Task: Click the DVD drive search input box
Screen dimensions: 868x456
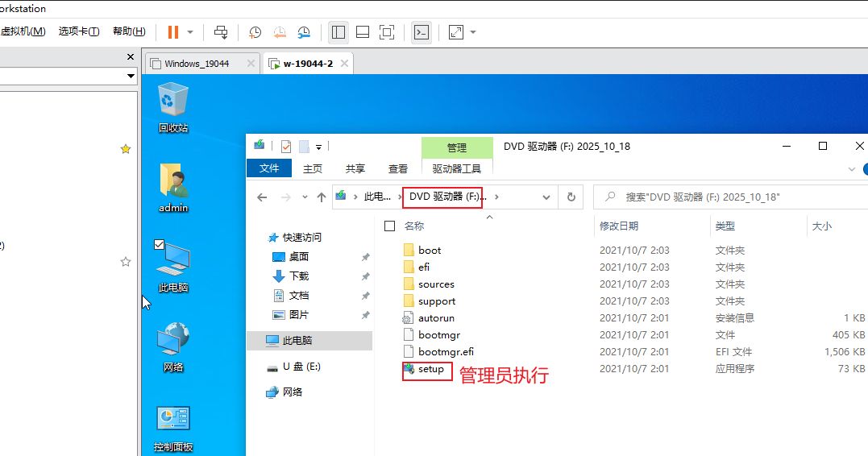Action: click(x=725, y=197)
